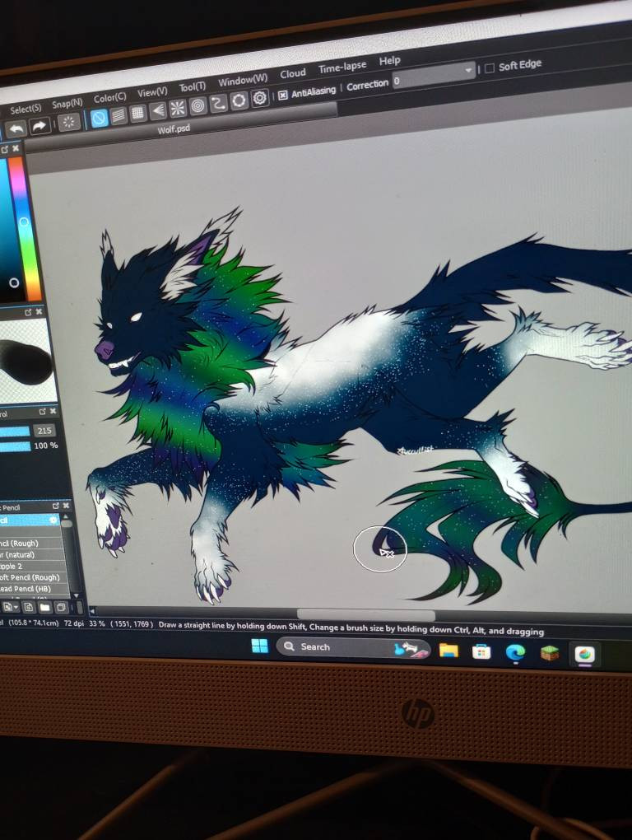Close the color panel
Viewport: 632px width, 840px height.
click(x=16, y=148)
